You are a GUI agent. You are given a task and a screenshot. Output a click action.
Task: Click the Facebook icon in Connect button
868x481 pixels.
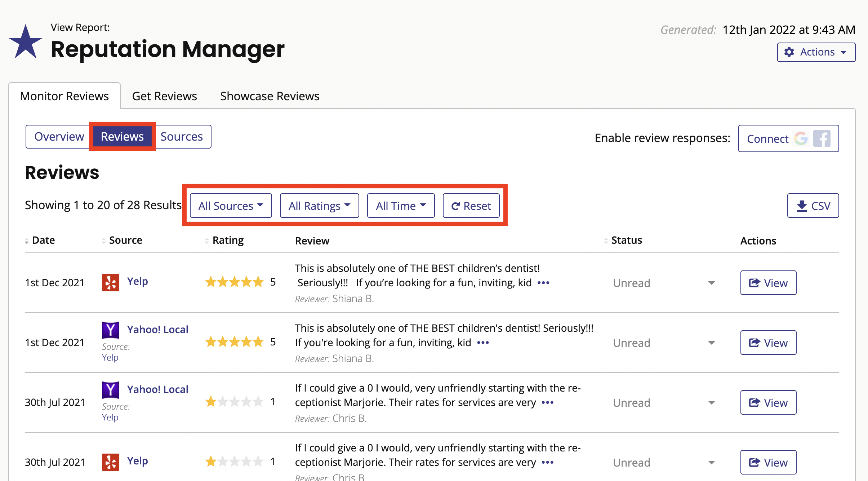[x=822, y=138]
